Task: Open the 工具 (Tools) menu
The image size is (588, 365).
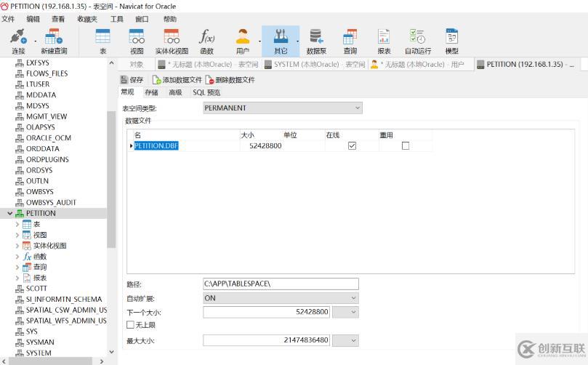Action: point(116,19)
